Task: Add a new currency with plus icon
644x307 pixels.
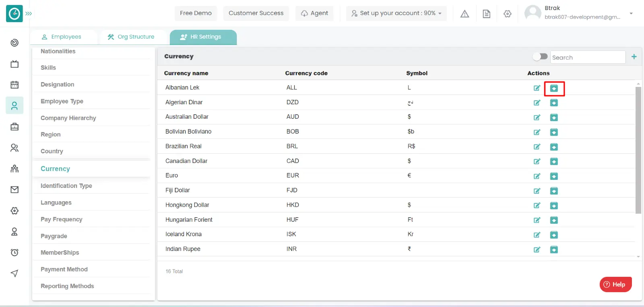Action: (x=634, y=57)
